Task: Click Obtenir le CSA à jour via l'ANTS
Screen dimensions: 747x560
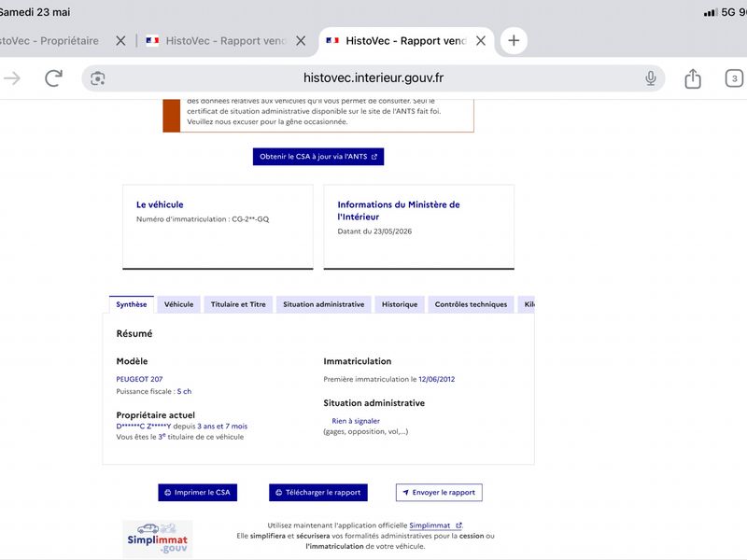Action: point(318,157)
